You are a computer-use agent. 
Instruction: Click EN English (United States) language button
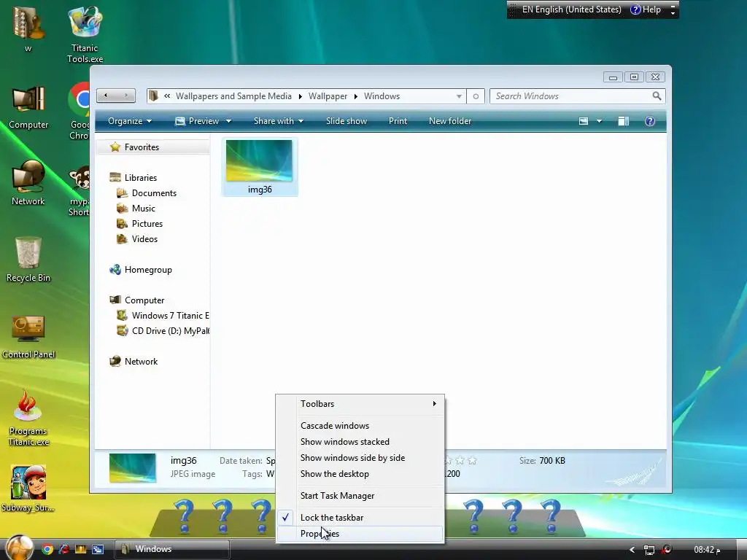571,9
